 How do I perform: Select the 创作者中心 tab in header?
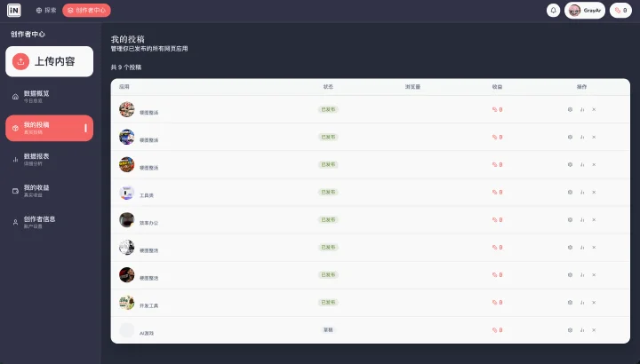86,11
